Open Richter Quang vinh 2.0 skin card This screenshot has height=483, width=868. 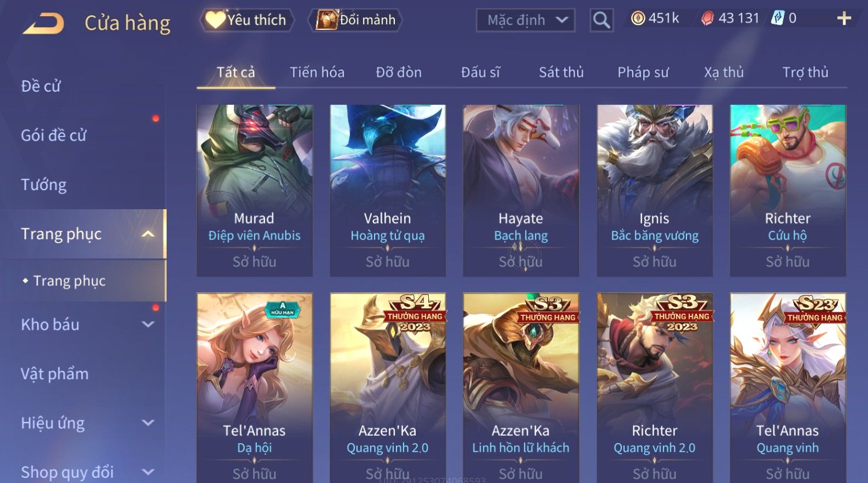(655, 387)
